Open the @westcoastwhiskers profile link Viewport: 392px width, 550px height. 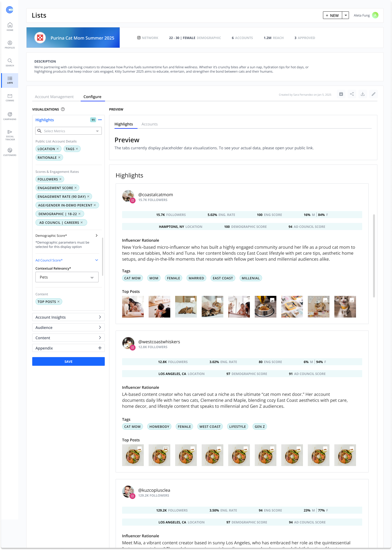click(x=159, y=342)
